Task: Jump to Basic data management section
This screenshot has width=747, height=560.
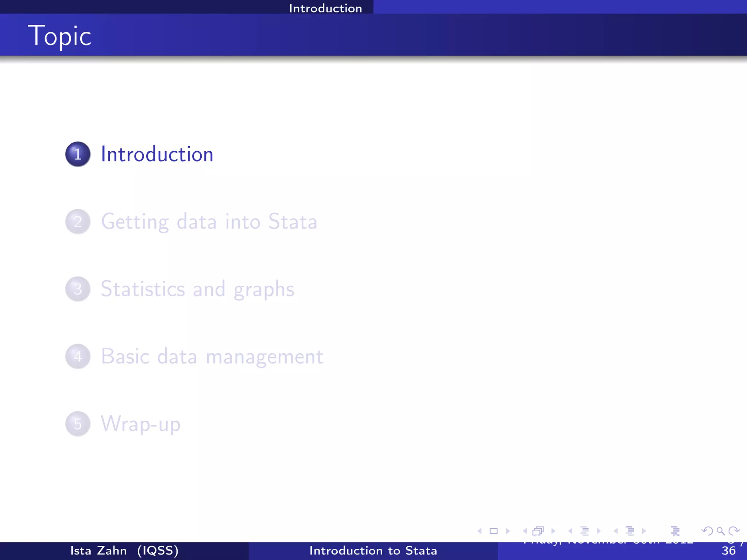Action: click(212, 357)
